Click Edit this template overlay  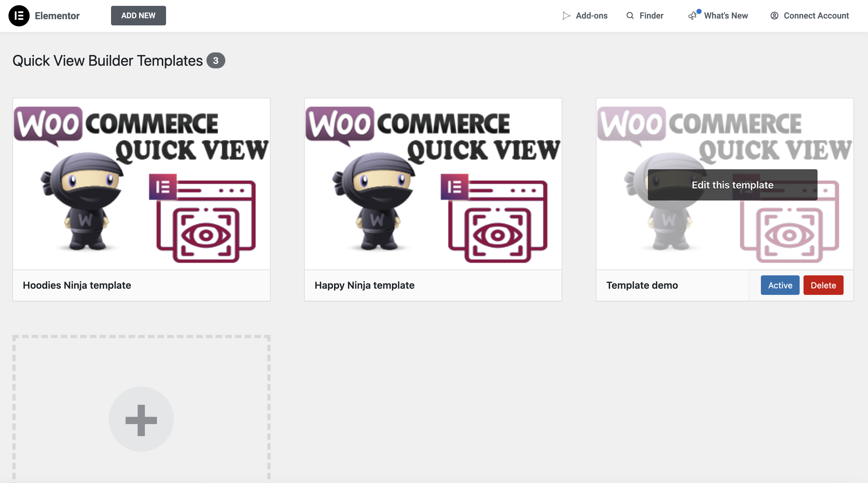click(x=732, y=185)
